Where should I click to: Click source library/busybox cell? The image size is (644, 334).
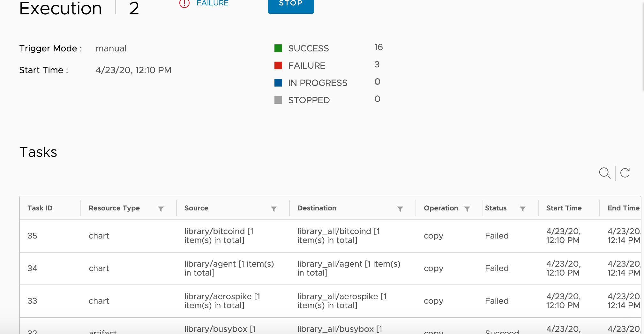220,329
